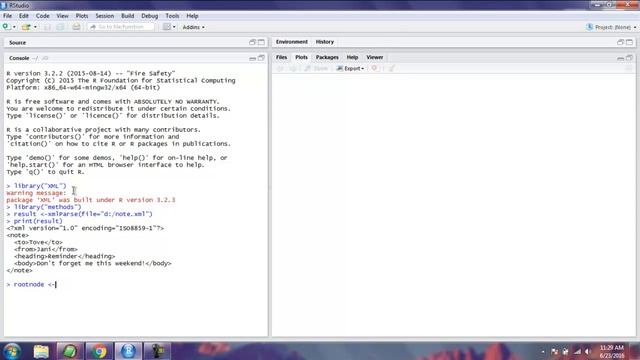
Task: Switch to the Files tab
Action: [x=281, y=58]
